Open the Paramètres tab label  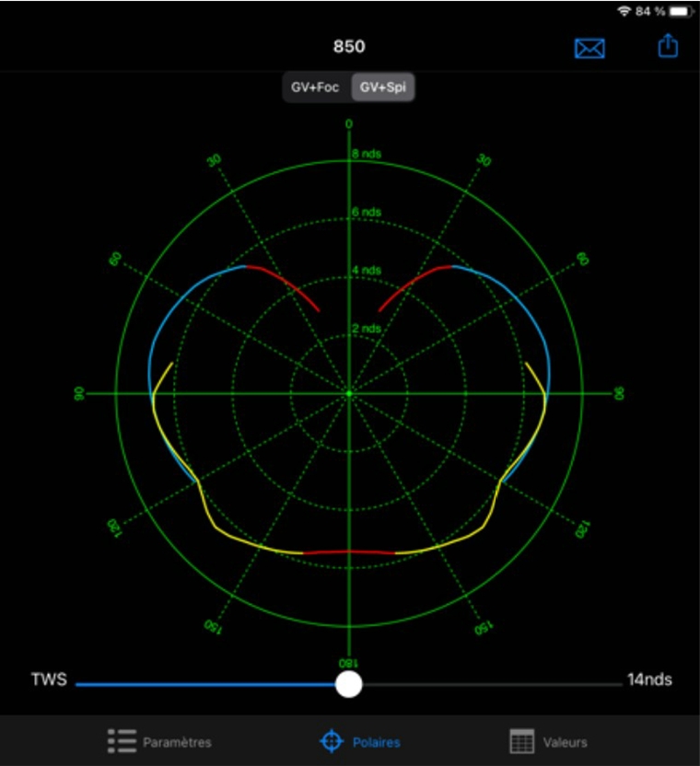(177, 742)
